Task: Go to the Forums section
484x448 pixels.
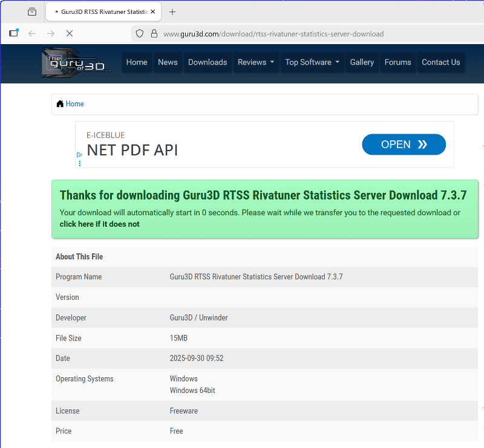Action: 397,62
